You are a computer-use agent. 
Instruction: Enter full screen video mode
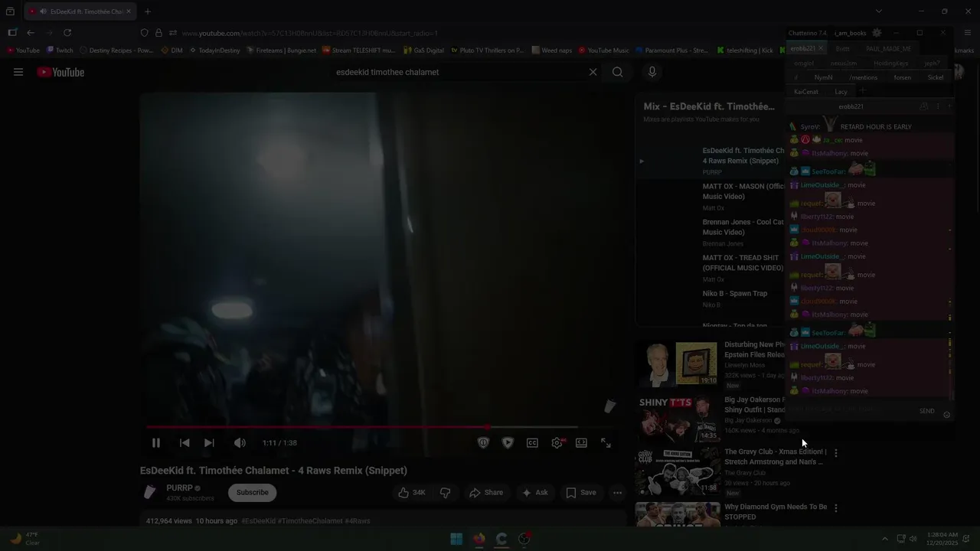pyautogui.click(x=606, y=442)
